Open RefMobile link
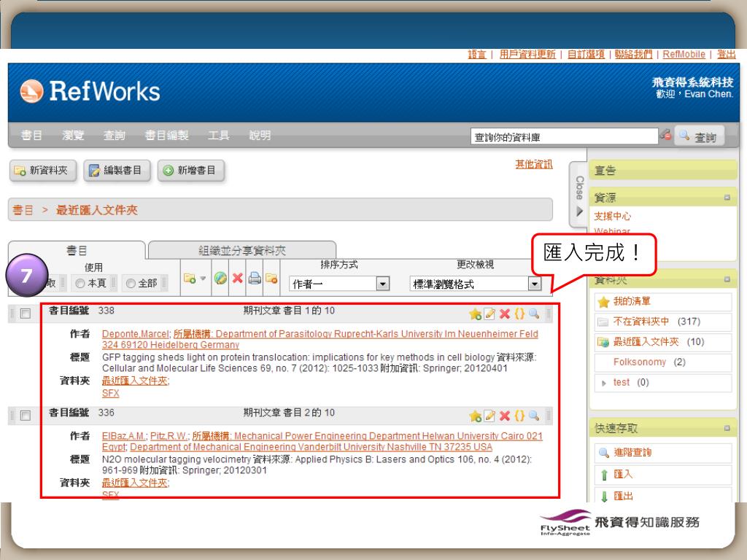747x560 pixels. [x=684, y=54]
